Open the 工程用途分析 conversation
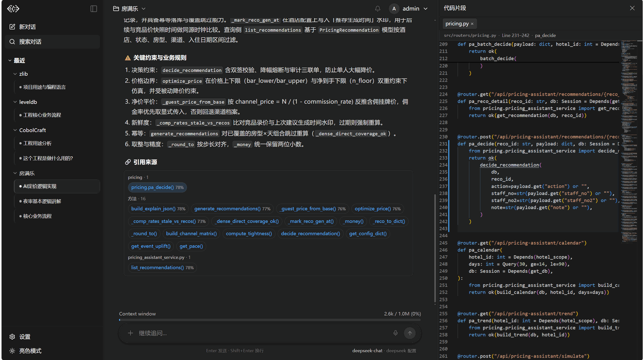Screen dimensions: 644x360 coord(57,143)
